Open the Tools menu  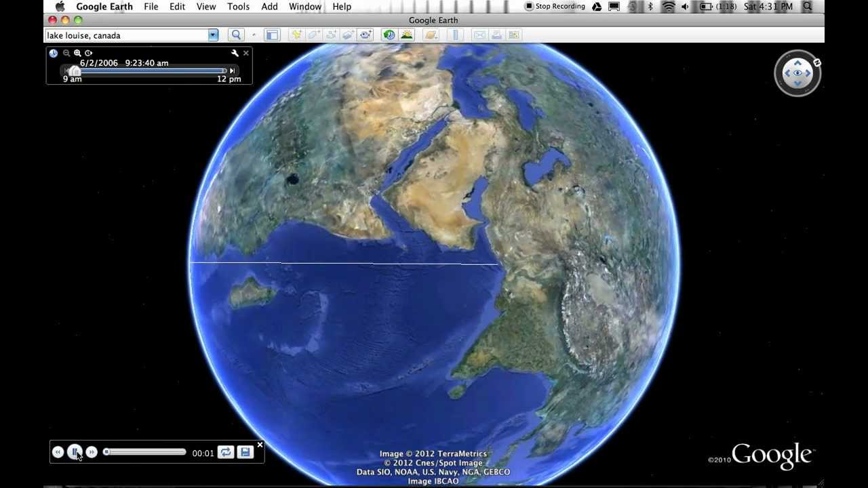(x=239, y=7)
